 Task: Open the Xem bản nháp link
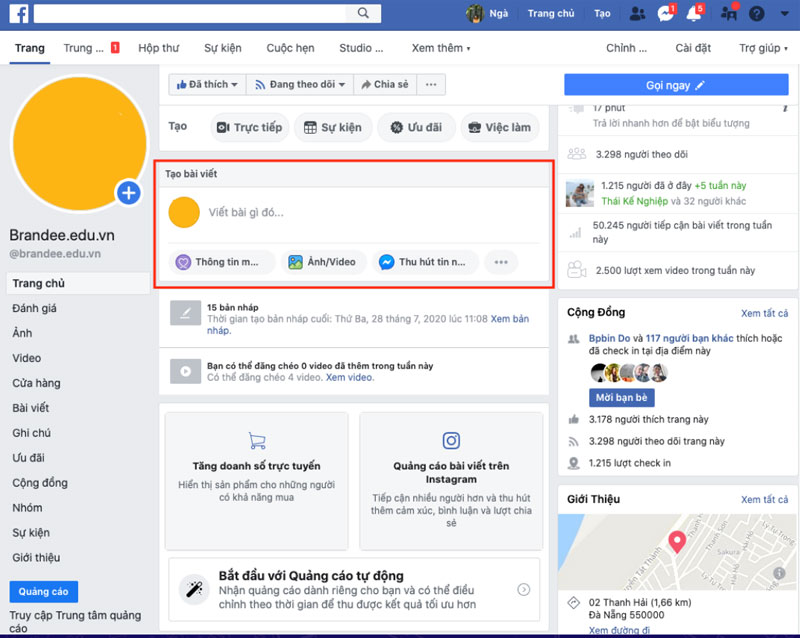point(509,319)
